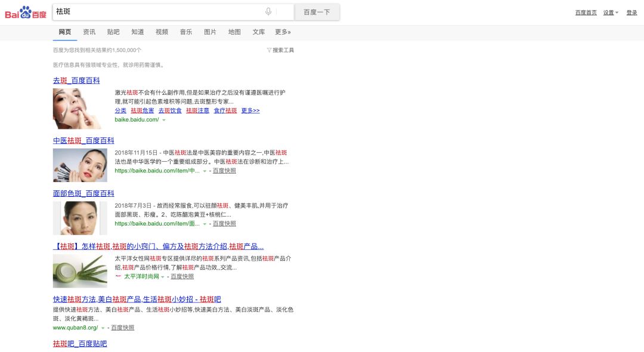Click the 食疗祛斑 sublink

pos(225,110)
